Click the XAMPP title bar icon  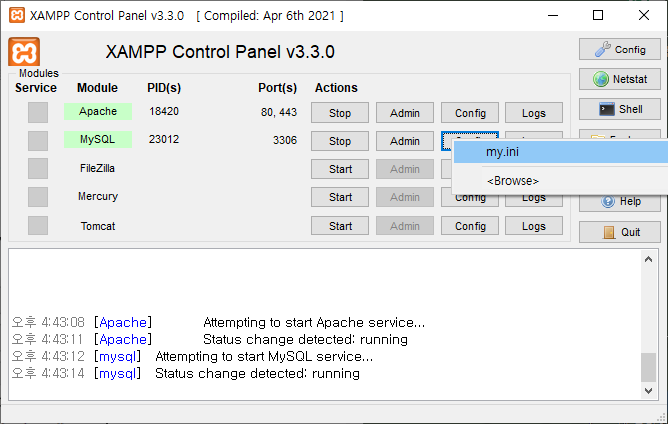click(17, 15)
